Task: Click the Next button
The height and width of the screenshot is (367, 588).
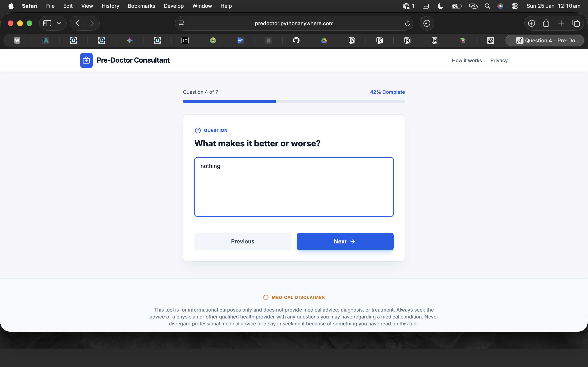Action: coord(345,241)
